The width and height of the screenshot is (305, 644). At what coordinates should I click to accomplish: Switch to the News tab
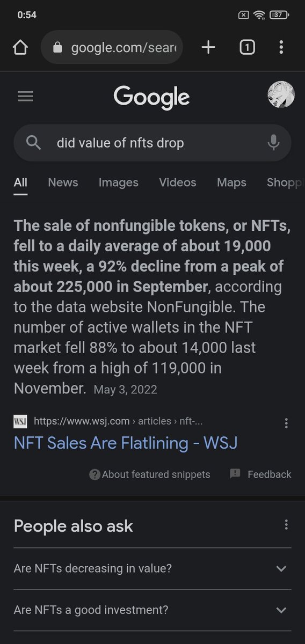[63, 182]
